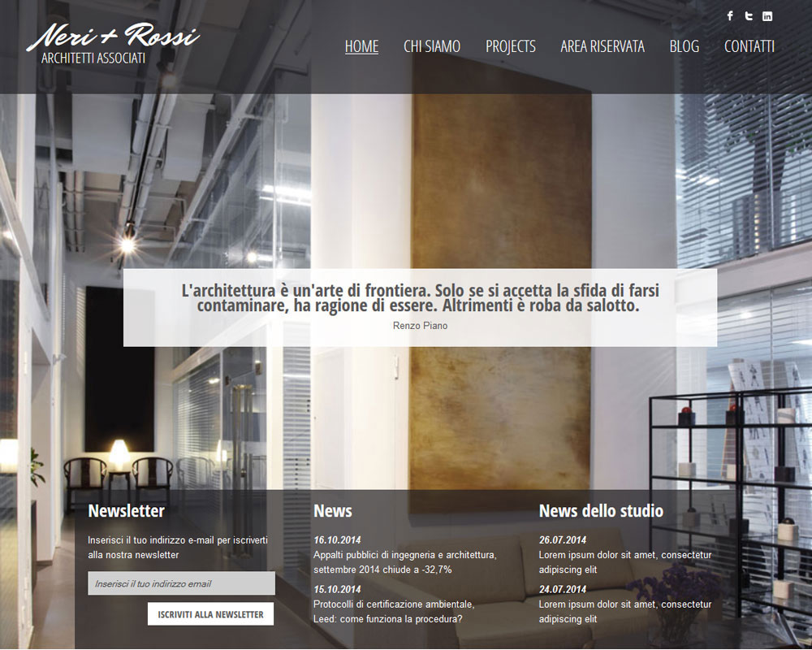Click the News dello studio heading
The height and width of the screenshot is (650, 812).
[601, 511]
